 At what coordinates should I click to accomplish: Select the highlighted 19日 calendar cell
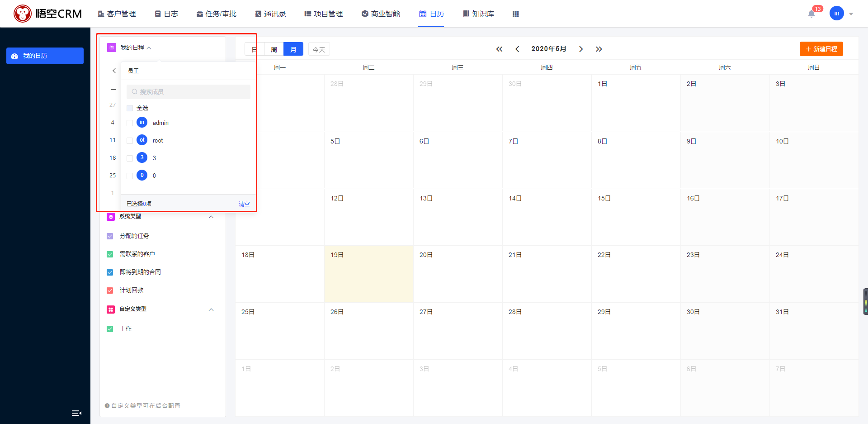coord(369,274)
